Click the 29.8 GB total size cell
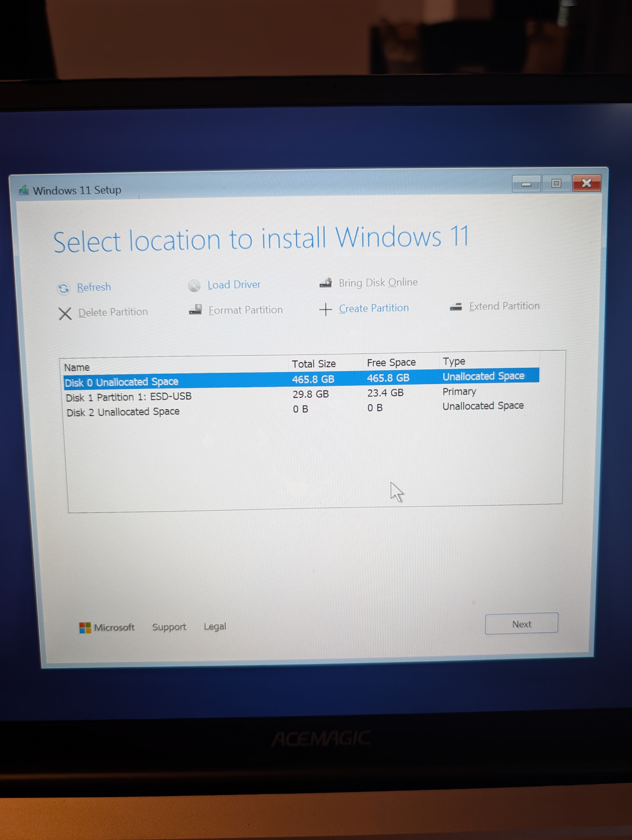The image size is (632, 840). pos(311,394)
